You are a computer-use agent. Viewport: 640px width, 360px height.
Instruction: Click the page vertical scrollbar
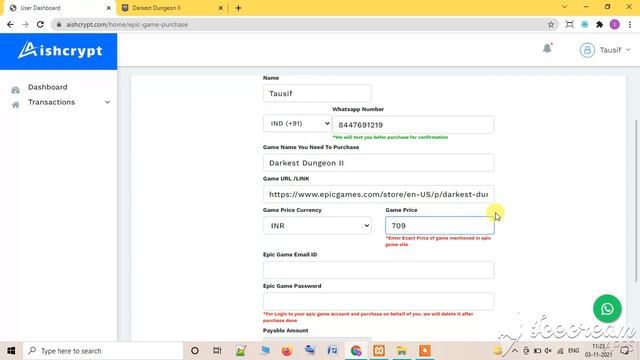tap(636, 200)
